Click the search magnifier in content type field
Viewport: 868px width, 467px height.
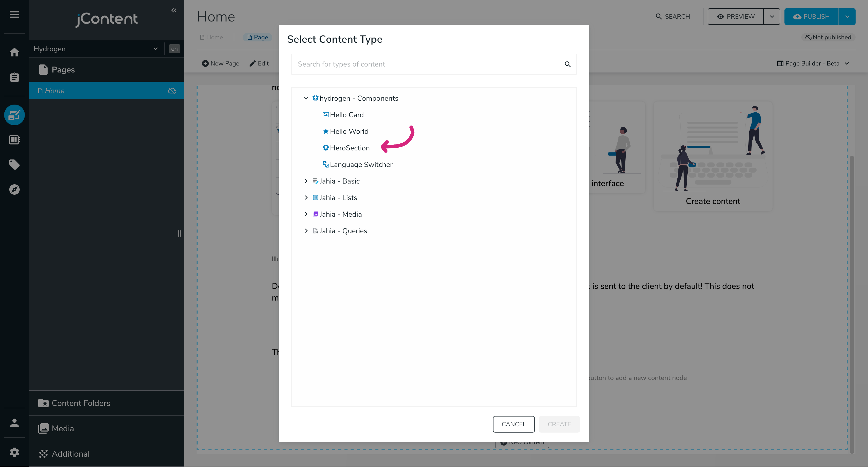pos(567,64)
